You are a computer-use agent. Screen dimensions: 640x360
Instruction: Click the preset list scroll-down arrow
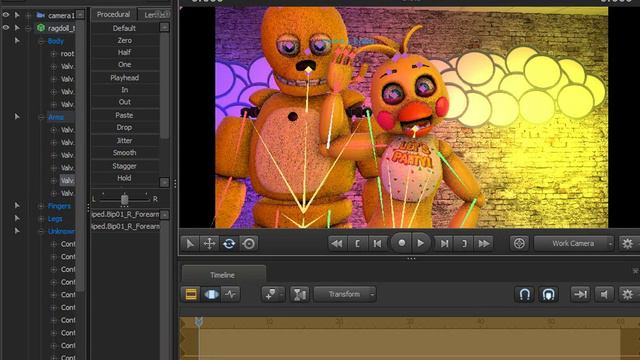[x=164, y=182]
